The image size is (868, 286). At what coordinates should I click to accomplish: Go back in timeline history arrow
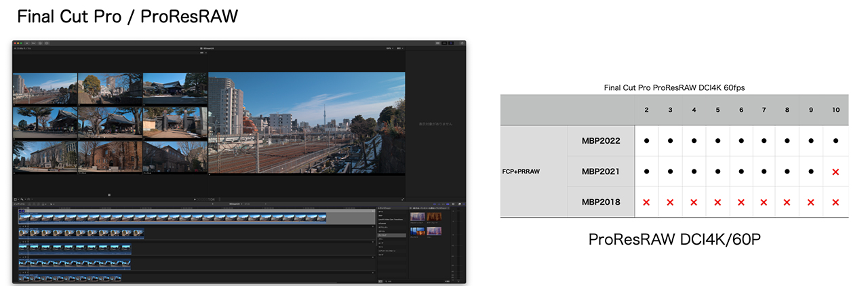(213, 204)
